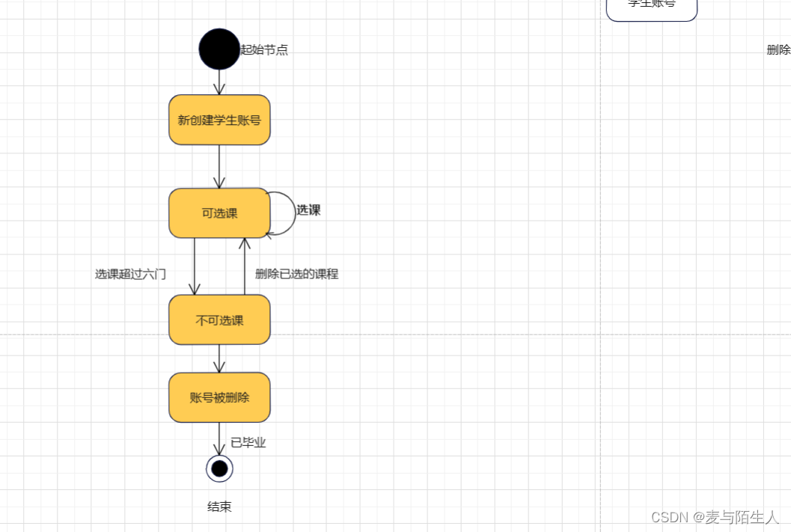Screen dimensions: 791x532
Task: Click the '结束' label below end node
Action: point(219,507)
